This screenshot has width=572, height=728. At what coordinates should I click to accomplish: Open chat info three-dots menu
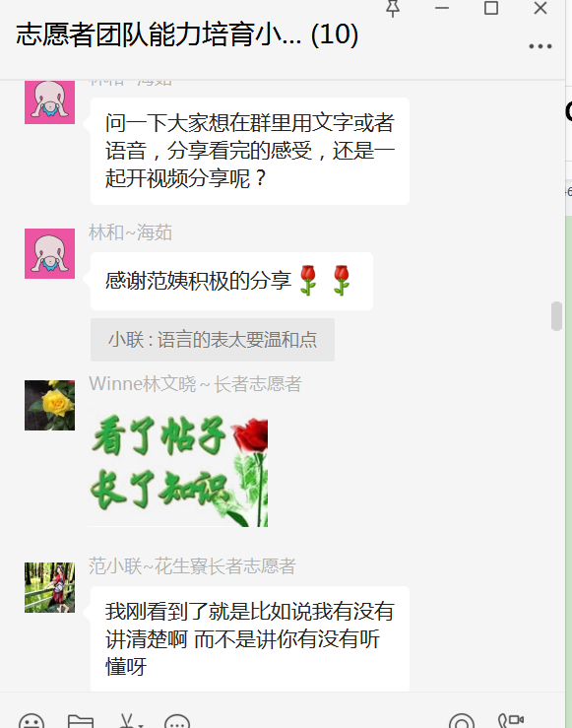click(x=540, y=46)
